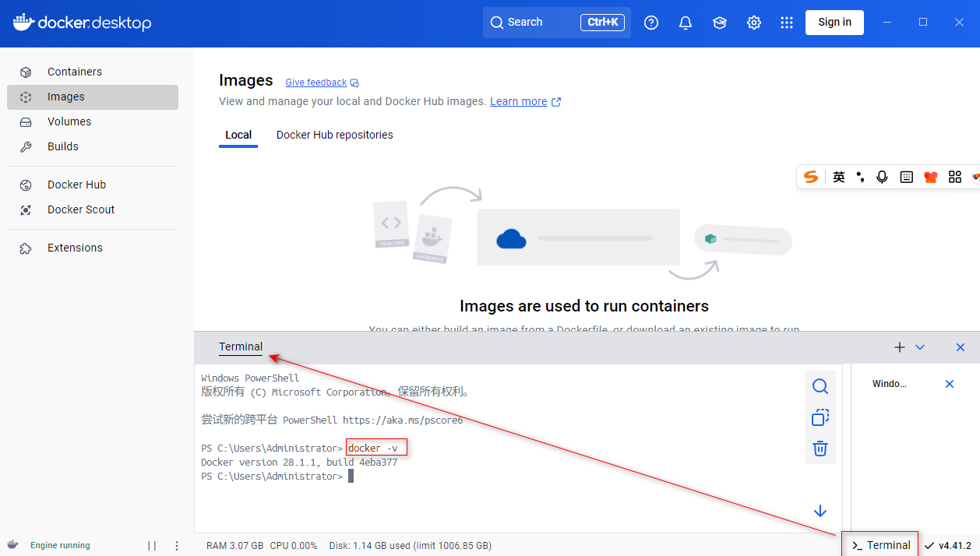This screenshot has width=980, height=556.
Task: Click the CPU 0.00% readout
Action: pyautogui.click(x=294, y=546)
